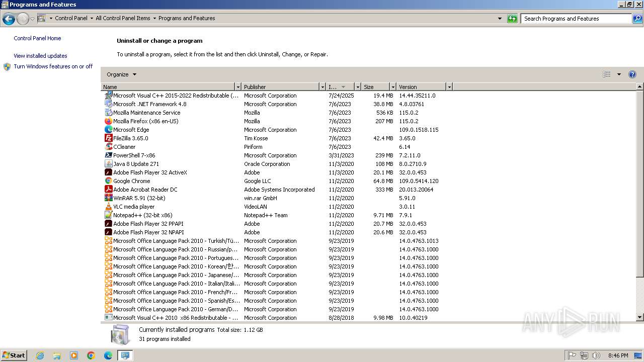Open Turn Windows features on or off
The width and height of the screenshot is (644, 362).
[x=53, y=66]
